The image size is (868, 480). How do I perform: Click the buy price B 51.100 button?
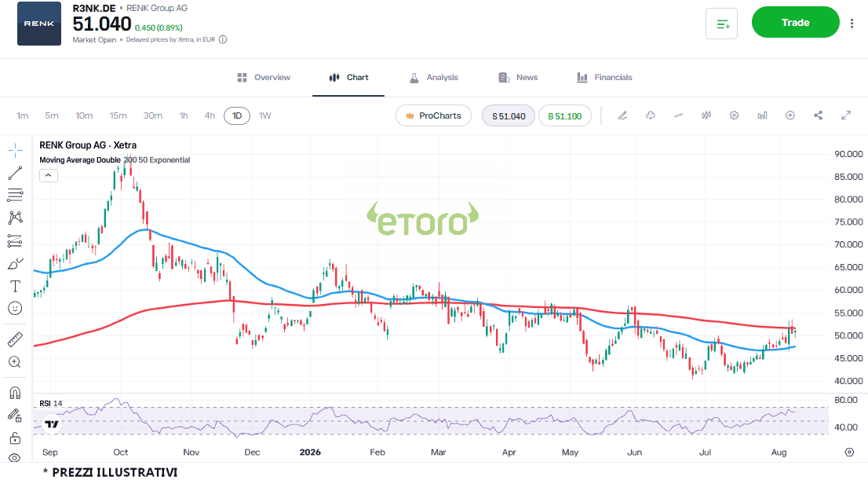[564, 115]
